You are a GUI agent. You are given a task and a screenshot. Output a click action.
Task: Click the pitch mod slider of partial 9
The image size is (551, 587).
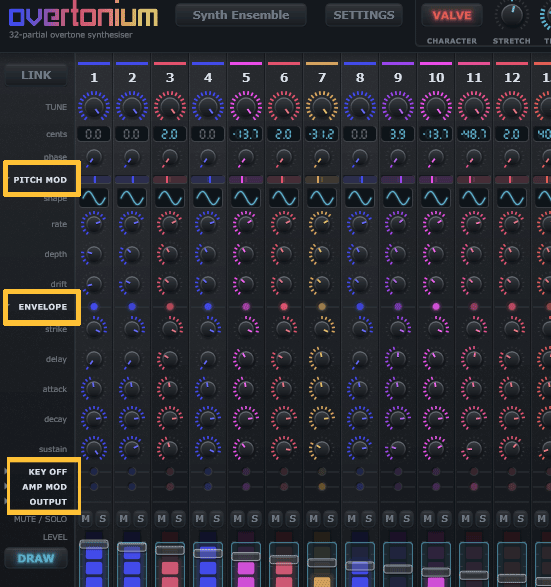point(398,180)
